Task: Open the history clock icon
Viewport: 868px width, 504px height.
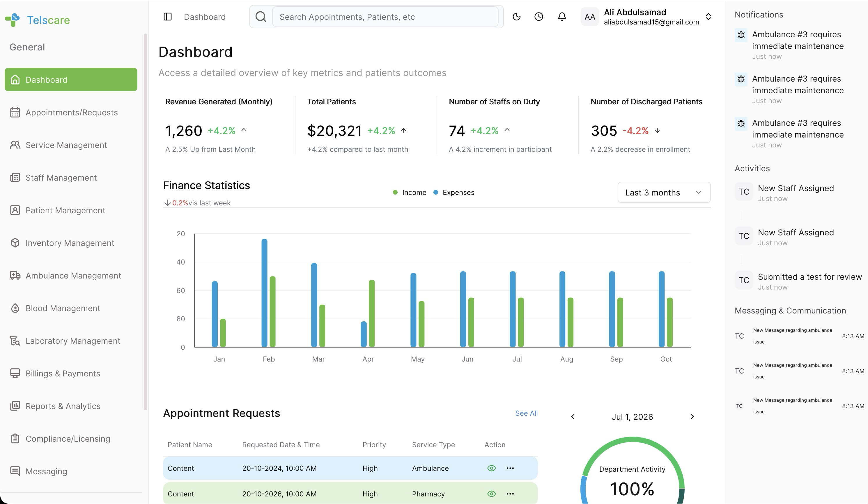Action: coord(539,17)
